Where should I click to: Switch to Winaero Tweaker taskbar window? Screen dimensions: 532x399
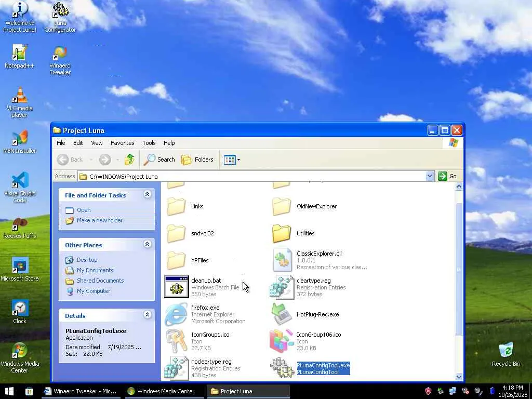click(x=81, y=391)
